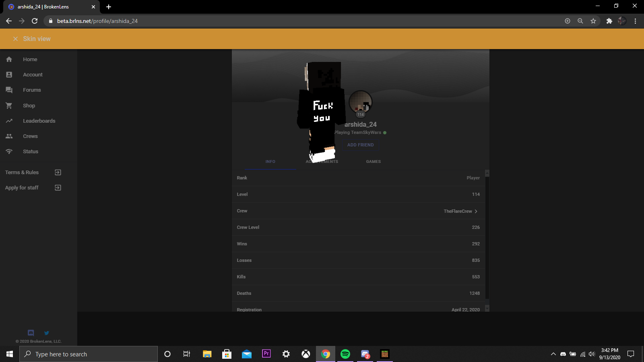Close the Skin view banner

click(15, 39)
